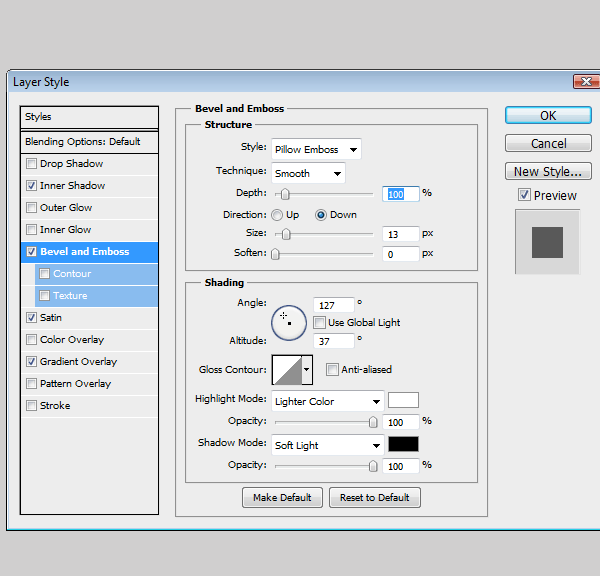Click the angle and altitude dial
Image resolution: width=600 pixels, height=576 pixels.
click(289, 323)
